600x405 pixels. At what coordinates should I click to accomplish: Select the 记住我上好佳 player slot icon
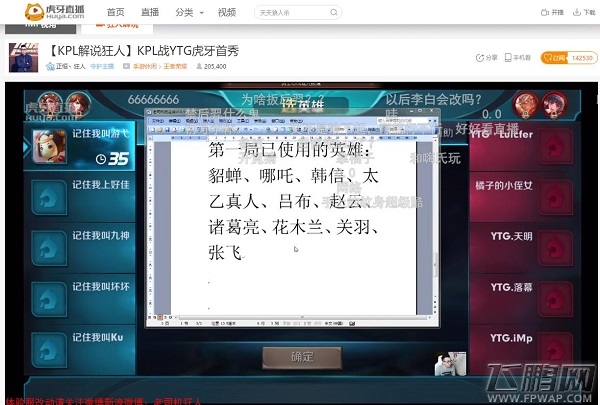[x=49, y=198]
